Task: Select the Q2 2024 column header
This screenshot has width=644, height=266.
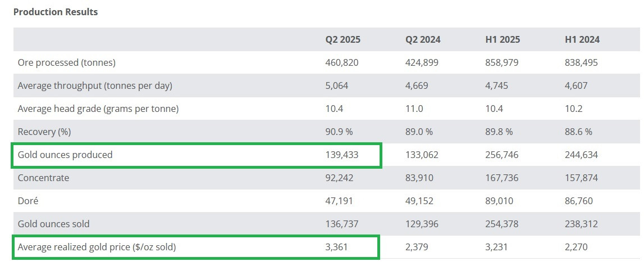Action: point(423,39)
